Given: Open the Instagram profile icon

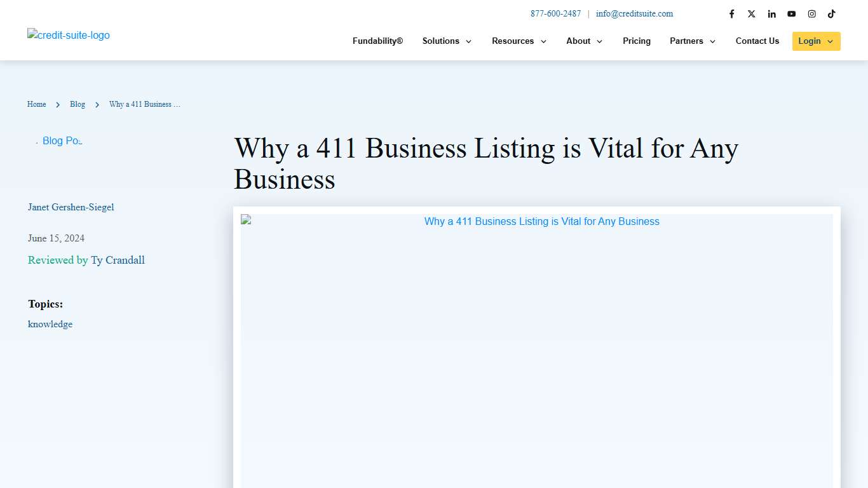Looking at the screenshot, I should [x=811, y=13].
